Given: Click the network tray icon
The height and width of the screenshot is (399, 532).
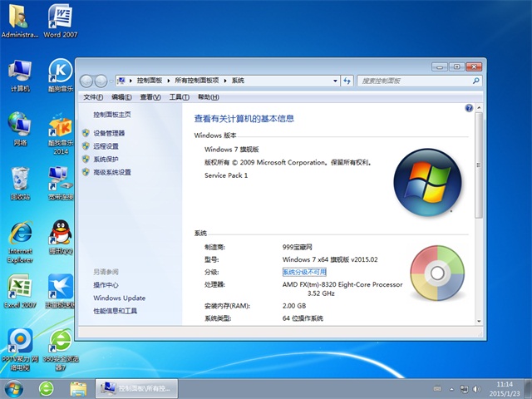Looking at the screenshot, I should [464, 389].
